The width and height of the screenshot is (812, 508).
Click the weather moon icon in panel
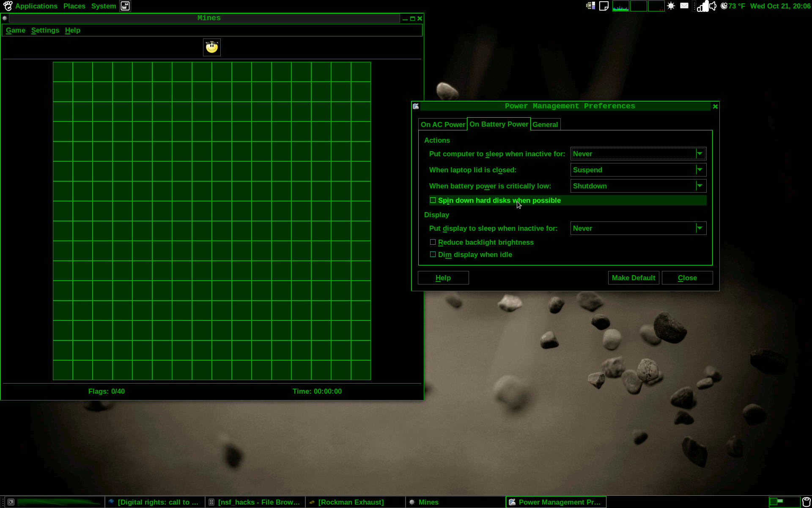click(x=724, y=6)
